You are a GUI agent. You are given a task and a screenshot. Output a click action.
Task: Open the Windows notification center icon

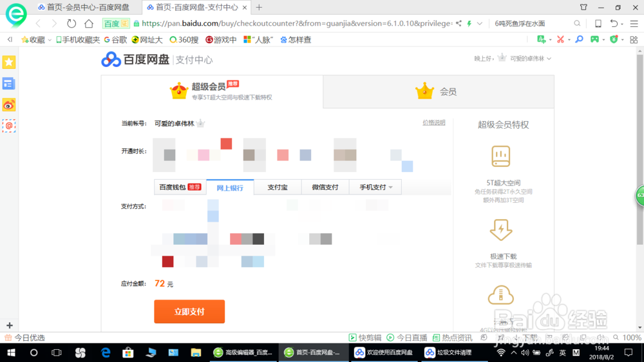tap(629, 352)
